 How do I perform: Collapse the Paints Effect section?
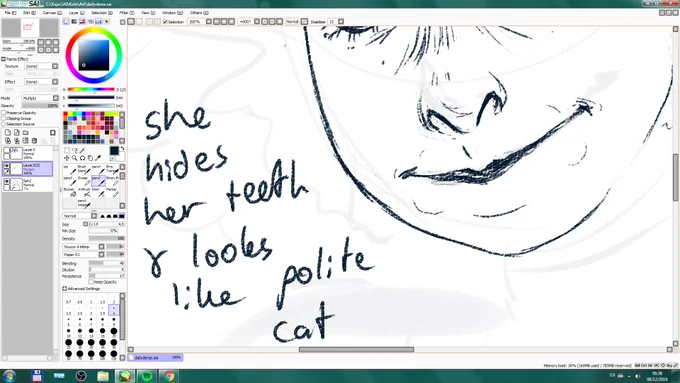tap(3, 59)
